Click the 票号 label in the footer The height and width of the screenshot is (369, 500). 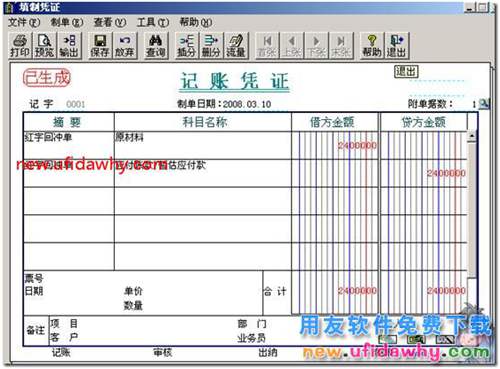coord(34,278)
